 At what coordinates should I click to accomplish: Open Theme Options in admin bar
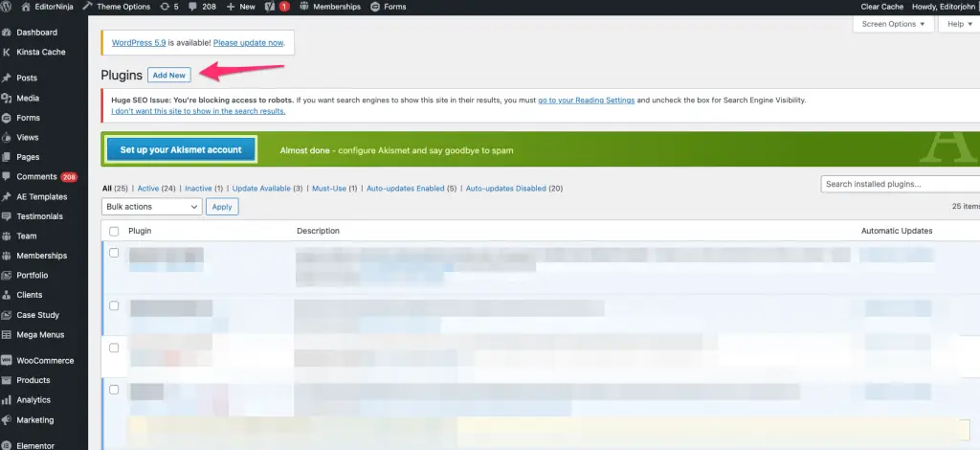coord(117,7)
